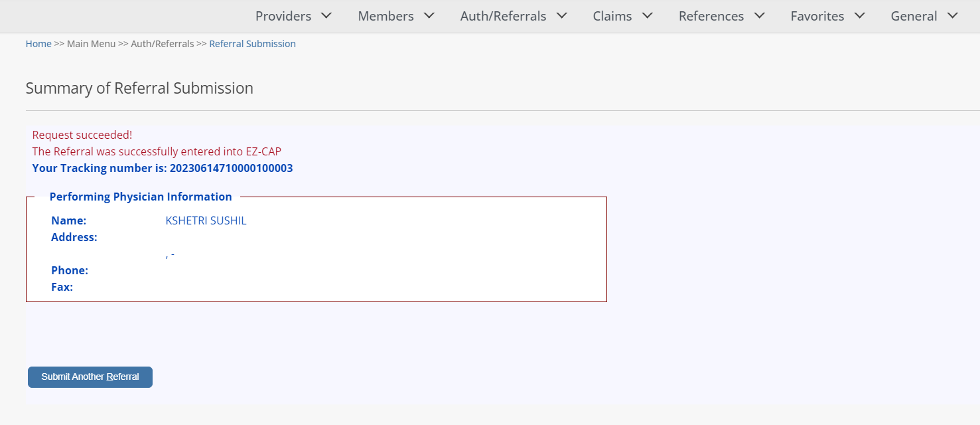The width and height of the screenshot is (980, 425).
Task: Click the Summary of Referral Submission heading
Action: (139, 88)
